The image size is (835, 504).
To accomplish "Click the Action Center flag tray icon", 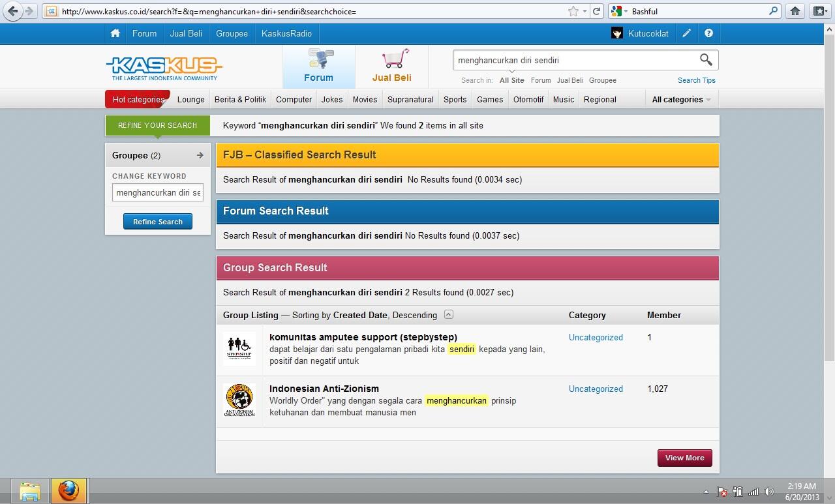I will click(x=722, y=492).
